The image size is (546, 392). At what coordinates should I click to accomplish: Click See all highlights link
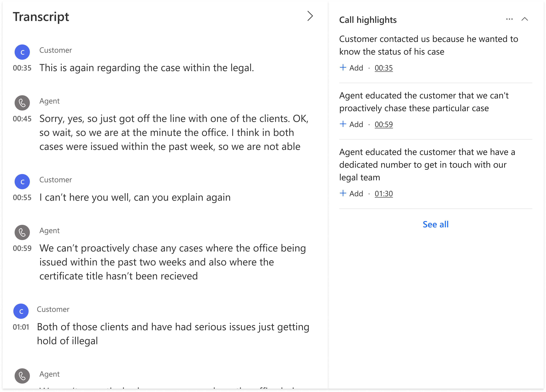pos(435,224)
